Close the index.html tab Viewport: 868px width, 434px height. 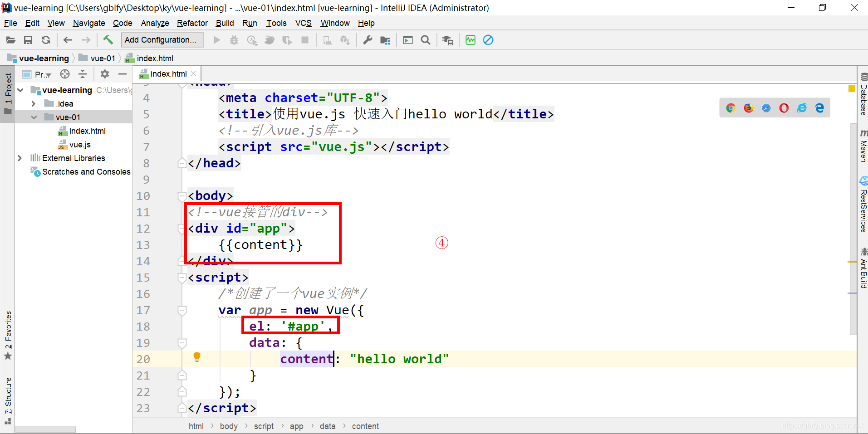pos(194,73)
